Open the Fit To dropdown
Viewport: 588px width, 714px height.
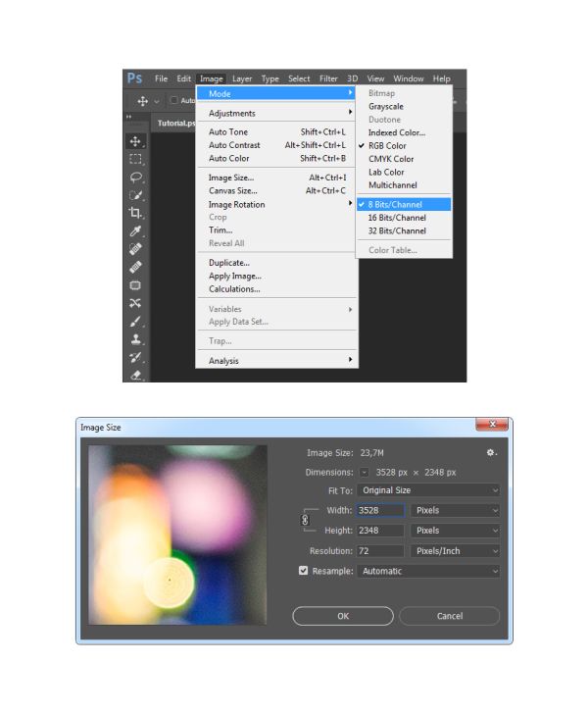[x=428, y=490]
